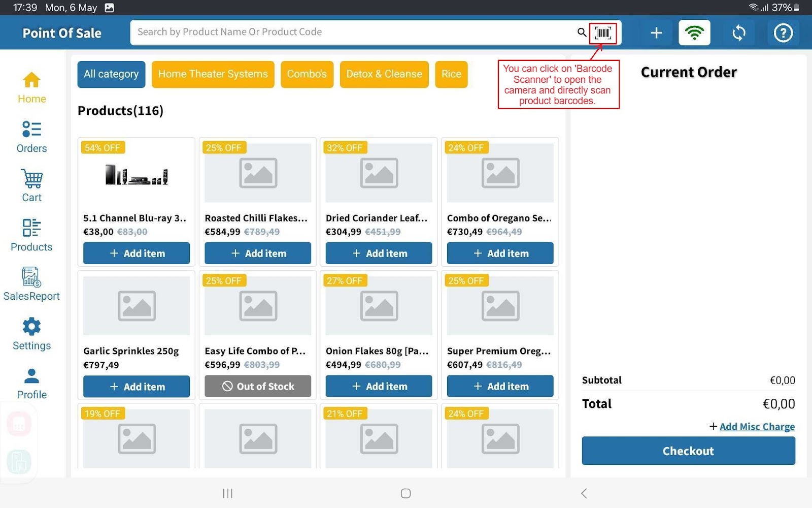Select the All category filter

111,74
